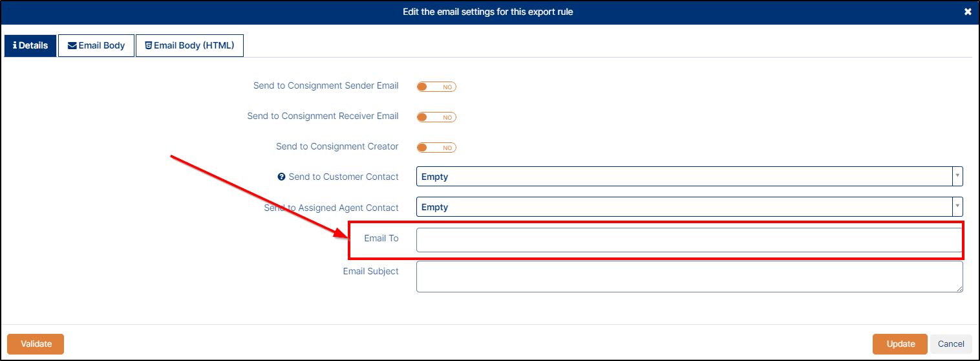Screen dimensions: 980x361
Task: Turn on Send to Consignment Creator
Action: pos(436,148)
